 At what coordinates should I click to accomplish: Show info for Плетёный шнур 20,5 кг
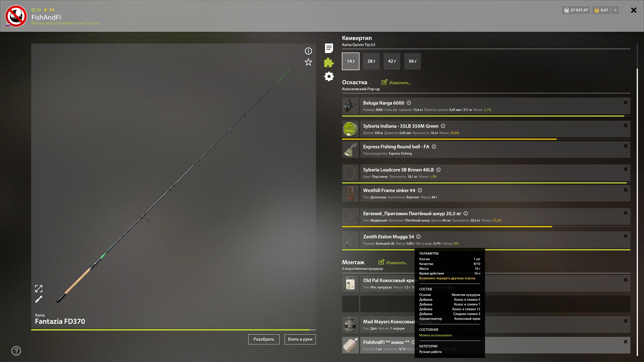(x=466, y=213)
